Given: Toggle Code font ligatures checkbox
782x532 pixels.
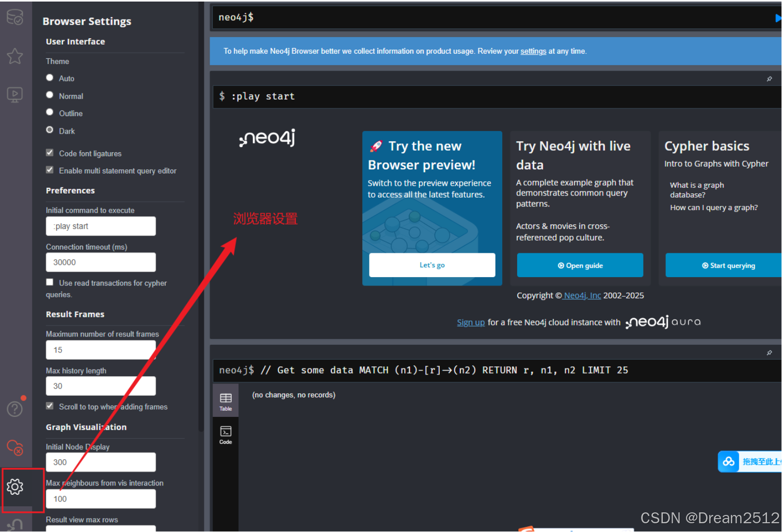Looking at the screenshot, I should 50,153.
